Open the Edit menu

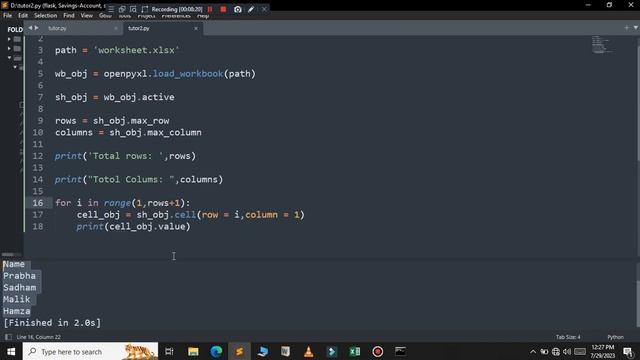pyautogui.click(x=23, y=16)
